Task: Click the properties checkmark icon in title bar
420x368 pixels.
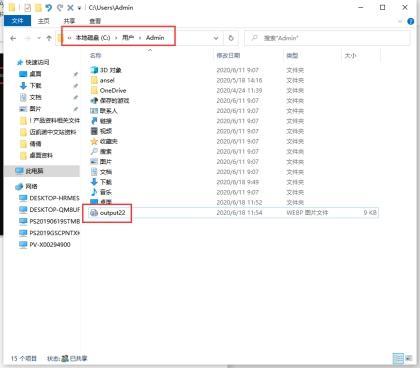Action: pyautogui.click(x=27, y=7)
